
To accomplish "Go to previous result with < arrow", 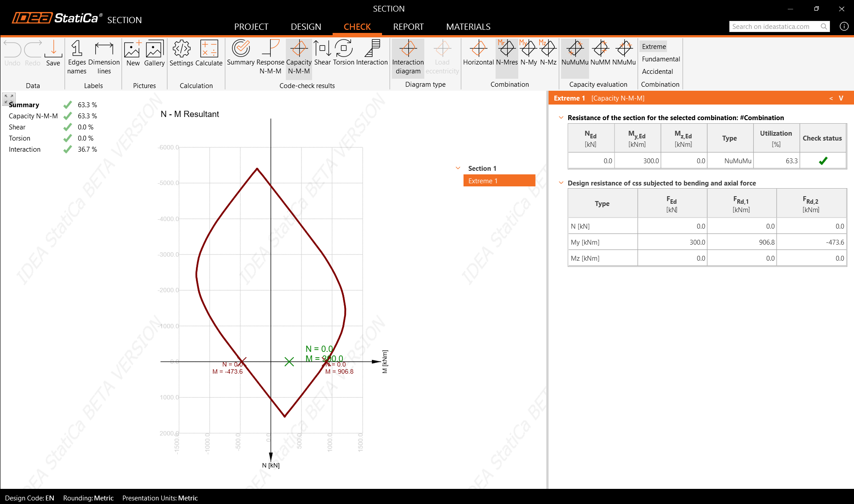I will click(x=831, y=98).
